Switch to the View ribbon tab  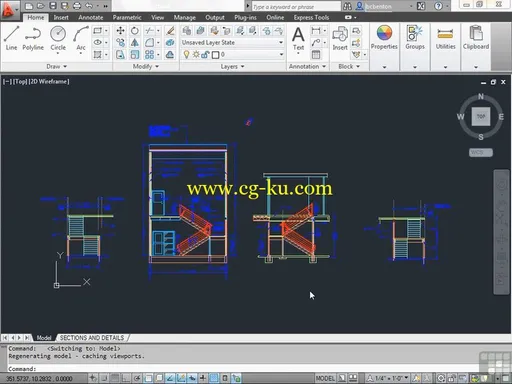tap(158, 17)
